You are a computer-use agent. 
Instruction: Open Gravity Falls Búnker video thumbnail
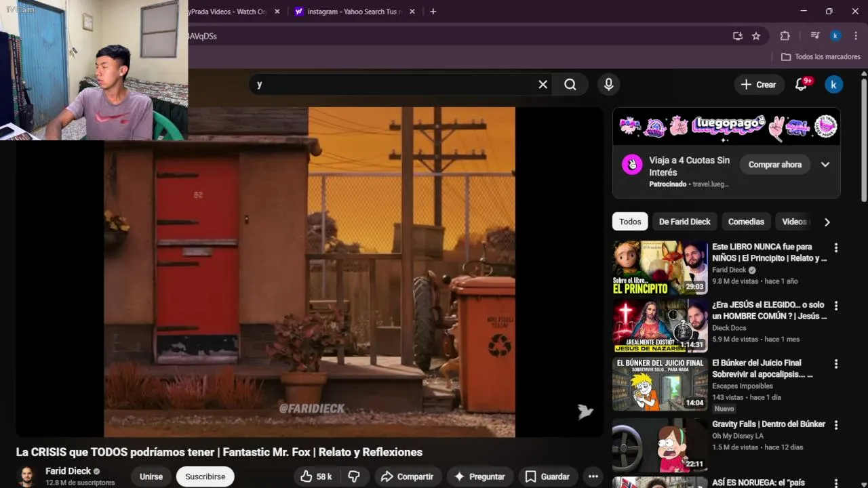[x=660, y=445]
